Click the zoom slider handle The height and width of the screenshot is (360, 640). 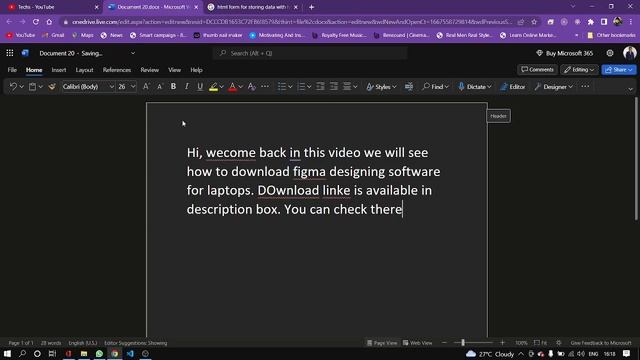(x=463, y=343)
